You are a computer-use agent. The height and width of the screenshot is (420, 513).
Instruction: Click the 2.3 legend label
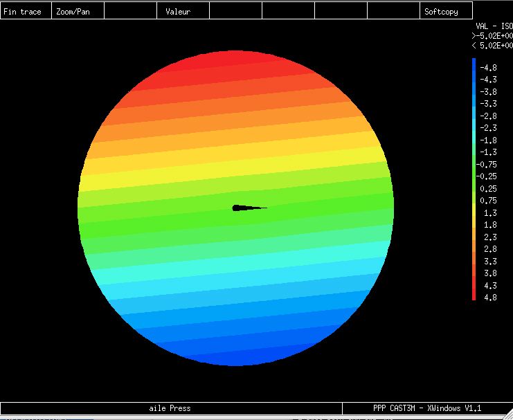pyautogui.click(x=490, y=237)
